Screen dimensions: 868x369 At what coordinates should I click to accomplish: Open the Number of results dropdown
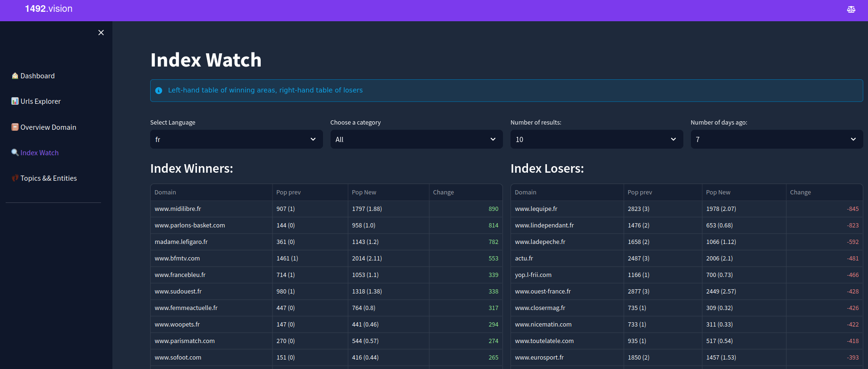pyautogui.click(x=596, y=140)
